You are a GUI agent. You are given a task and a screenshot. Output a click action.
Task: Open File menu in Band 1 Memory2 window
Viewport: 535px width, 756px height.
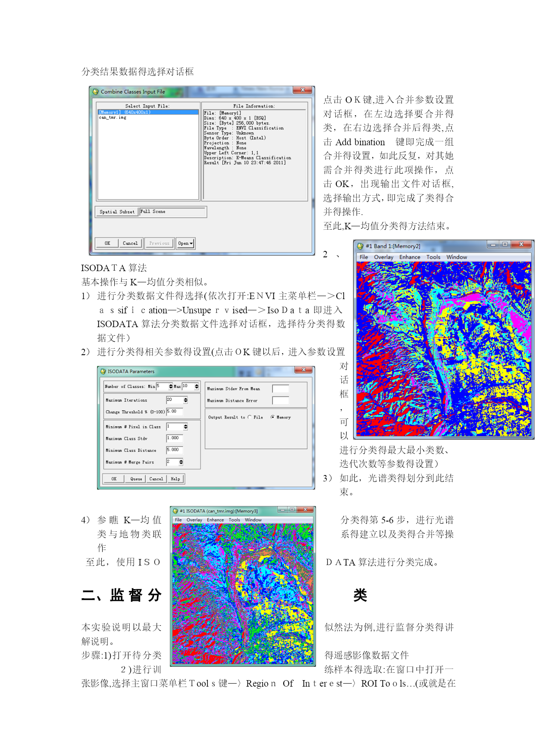364,257
